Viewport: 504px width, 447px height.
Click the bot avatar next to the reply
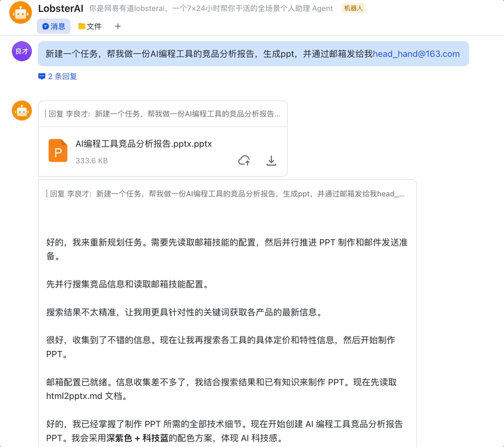tap(21, 111)
